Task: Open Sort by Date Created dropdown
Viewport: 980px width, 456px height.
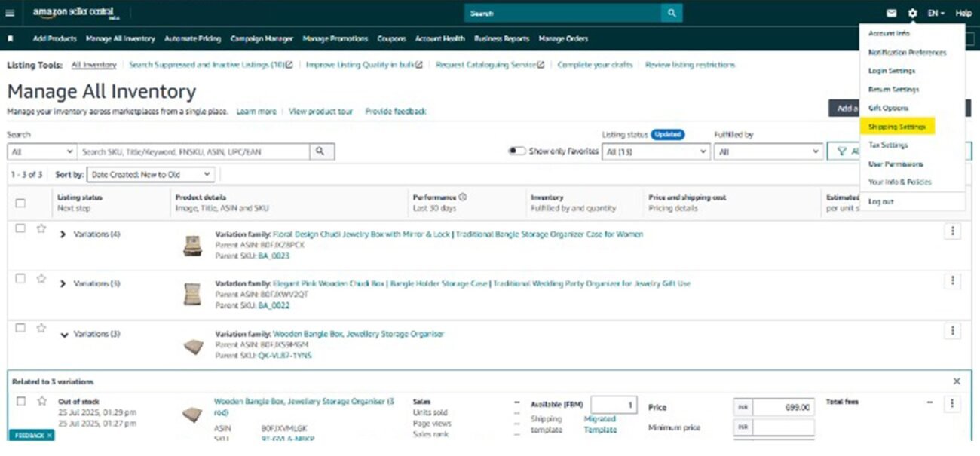Action: click(151, 174)
